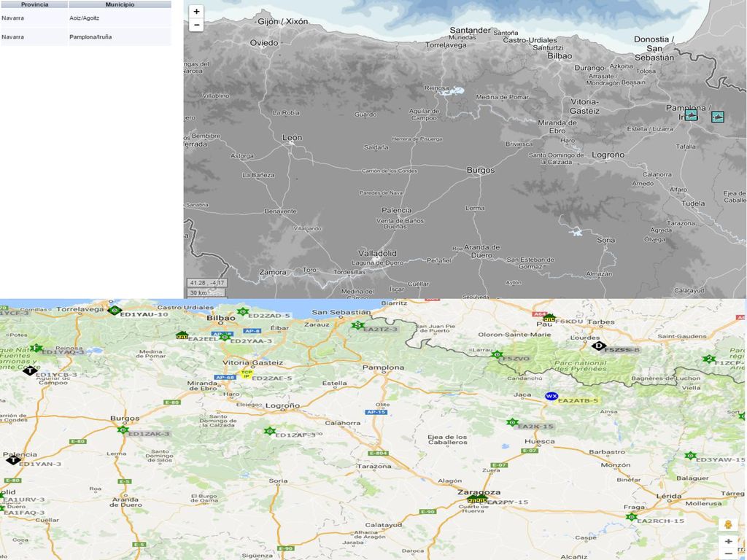Click the EA1URV-3 station label

pyautogui.click(x=24, y=499)
